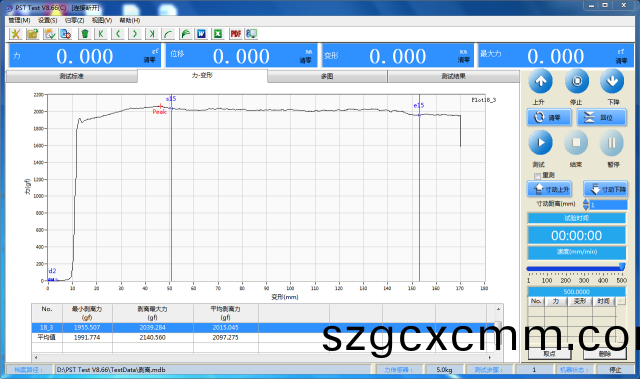
Task: Switch to the 测试标准 tab
Action: pos(72,76)
